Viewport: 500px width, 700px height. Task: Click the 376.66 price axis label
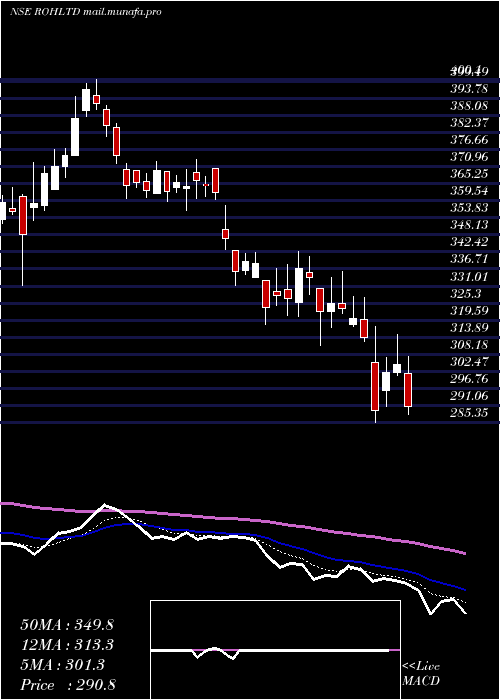pos(468,140)
